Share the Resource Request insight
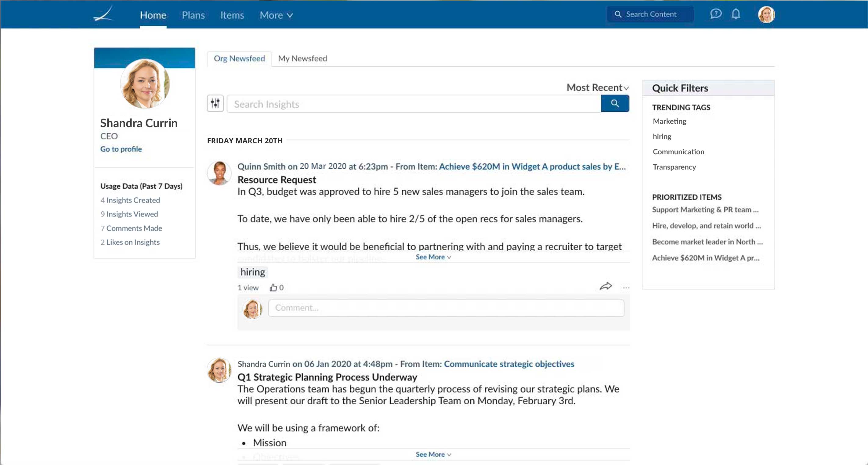868x465 pixels. [x=606, y=286]
